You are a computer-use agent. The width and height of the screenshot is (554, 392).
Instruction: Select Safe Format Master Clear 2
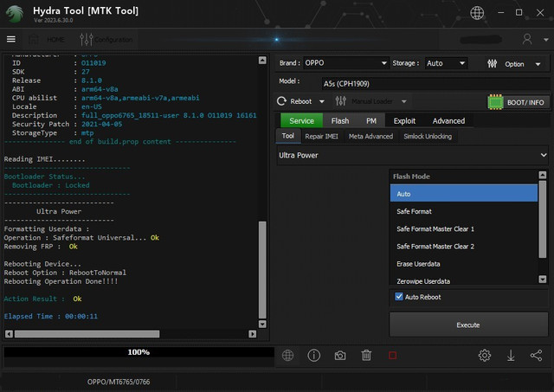[x=464, y=246]
